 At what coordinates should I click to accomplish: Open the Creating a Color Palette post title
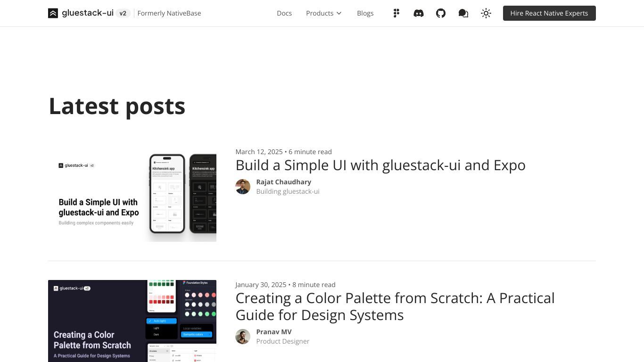[395, 306]
